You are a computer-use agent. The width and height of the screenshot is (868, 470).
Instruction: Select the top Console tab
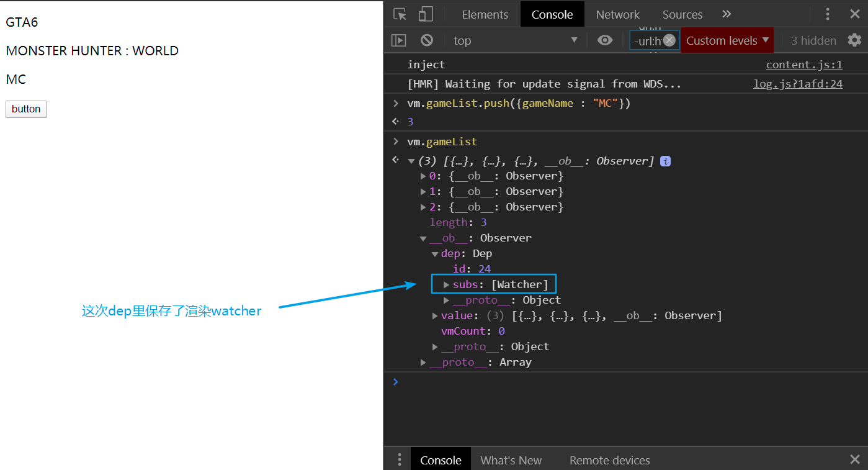pos(552,14)
